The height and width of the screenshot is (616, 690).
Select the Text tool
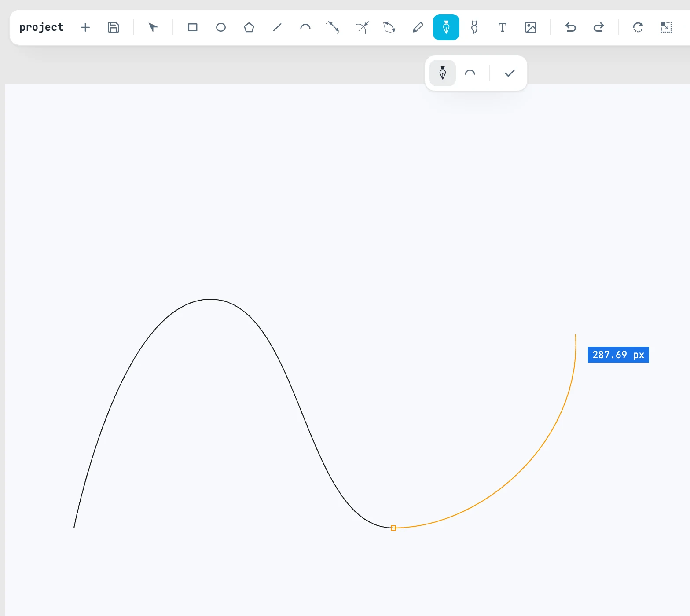[503, 27]
